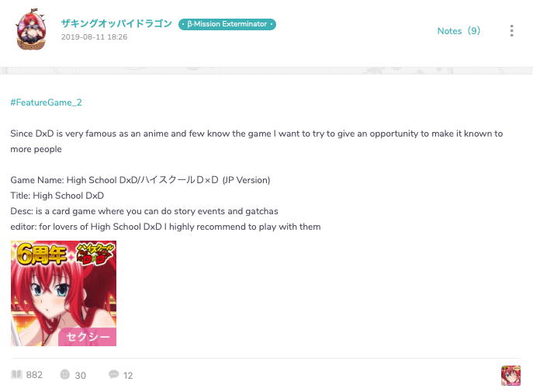Click the smiley face reaction icon
The height and width of the screenshot is (392, 533).
tap(64, 374)
